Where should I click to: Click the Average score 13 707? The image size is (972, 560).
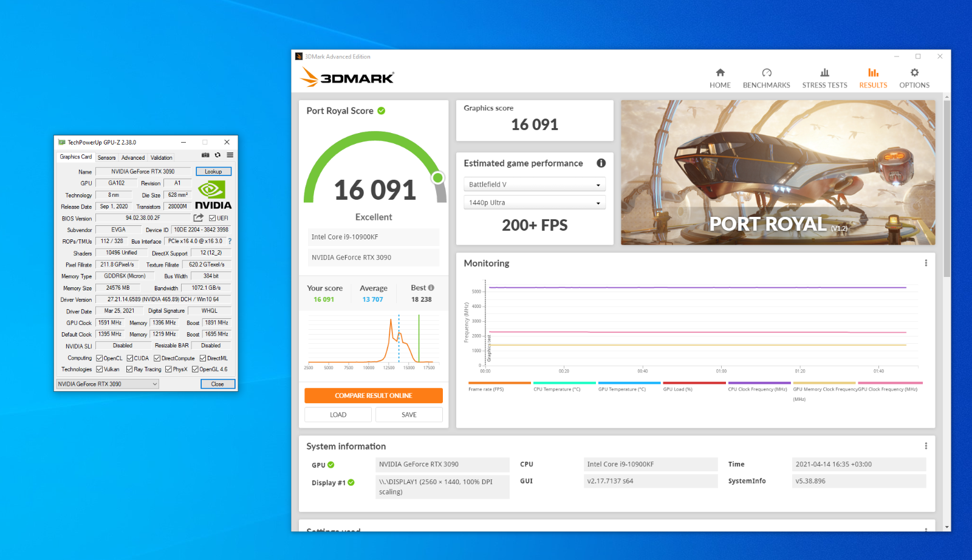[x=372, y=299]
